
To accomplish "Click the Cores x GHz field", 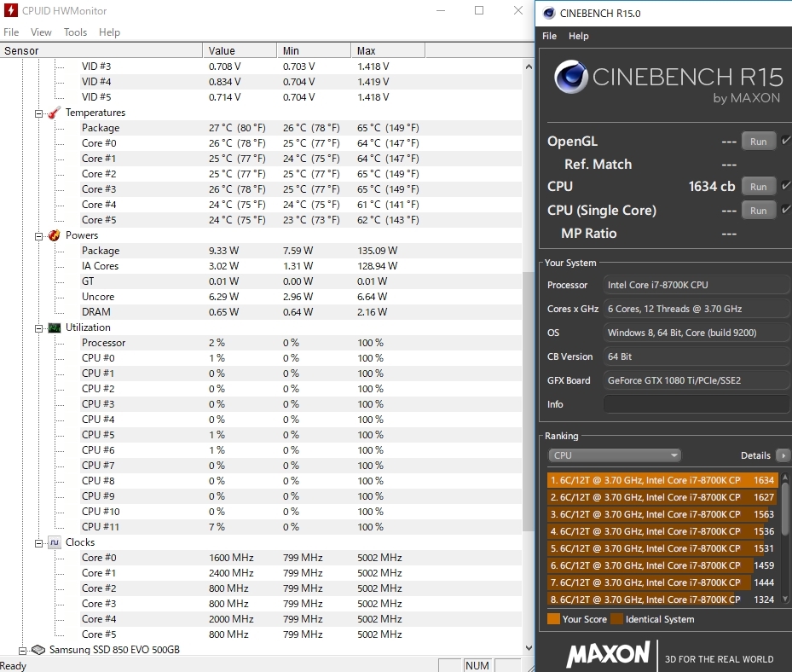I will click(697, 309).
